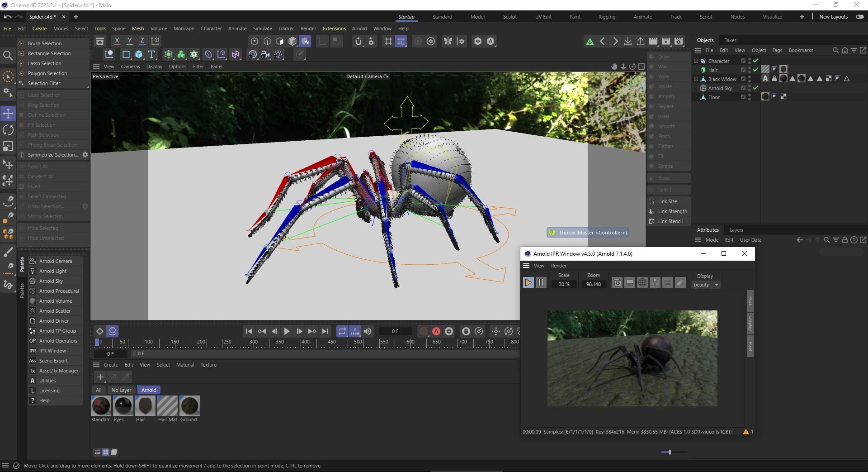Toggle Z axis lock
Image resolution: width=868 pixels, height=472 pixels.
(142, 41)
